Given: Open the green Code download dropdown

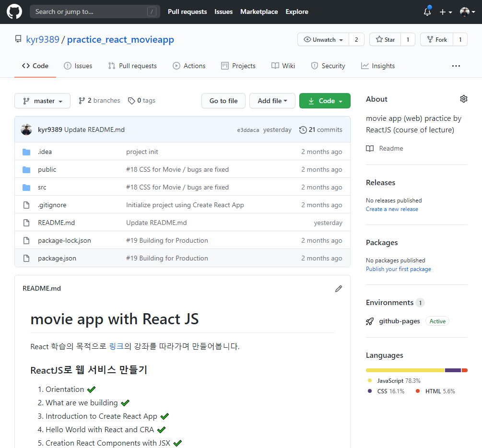Looking at the screenshot, I should (325, 101).
